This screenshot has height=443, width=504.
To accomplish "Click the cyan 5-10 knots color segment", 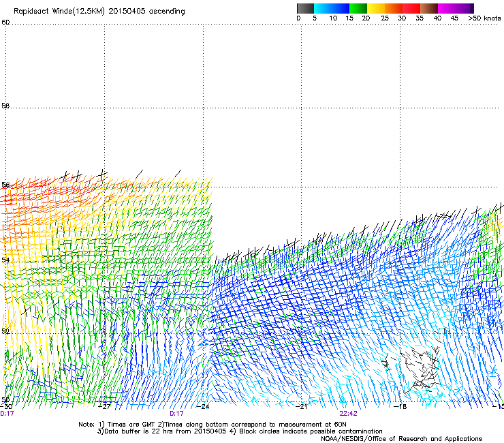I will [322, 8].
